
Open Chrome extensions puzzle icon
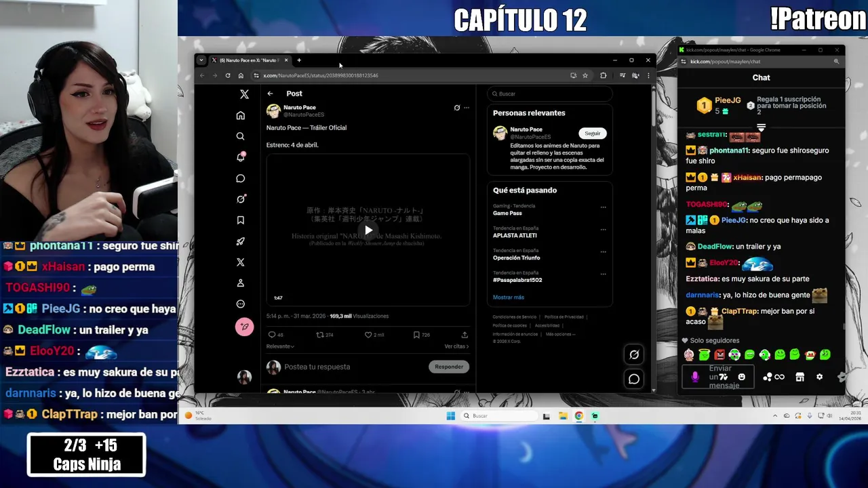[603, 75]
